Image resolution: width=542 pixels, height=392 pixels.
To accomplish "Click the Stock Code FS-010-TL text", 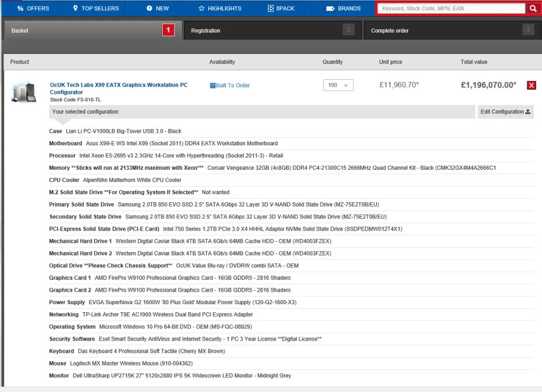I will point(75,100).
